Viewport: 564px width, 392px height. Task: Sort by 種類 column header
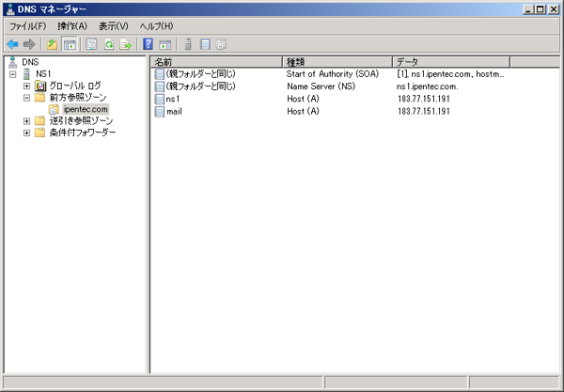337,62
